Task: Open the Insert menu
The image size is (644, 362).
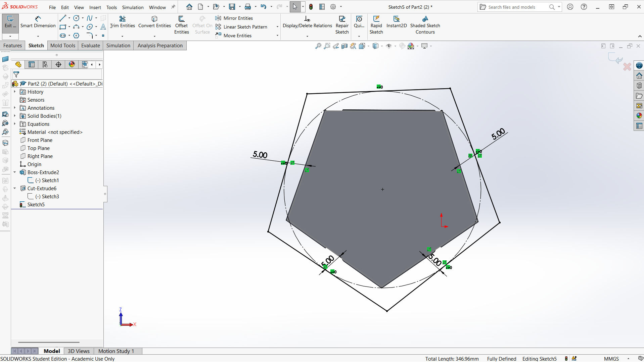Action: pos(95,7)
